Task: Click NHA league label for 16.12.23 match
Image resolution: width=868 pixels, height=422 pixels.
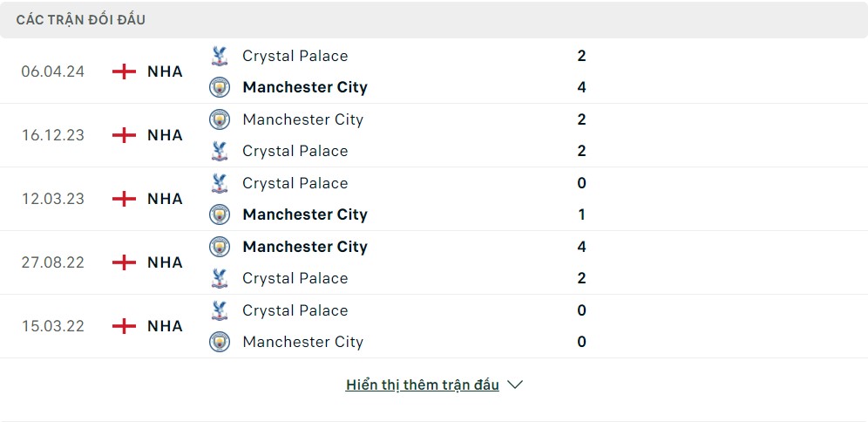Action: pos(165,135)
